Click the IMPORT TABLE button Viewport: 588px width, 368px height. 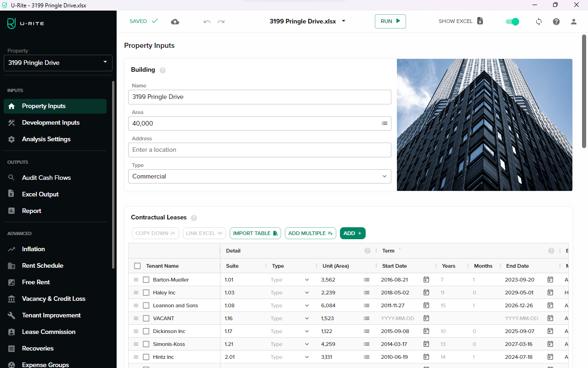click(255, 233)
